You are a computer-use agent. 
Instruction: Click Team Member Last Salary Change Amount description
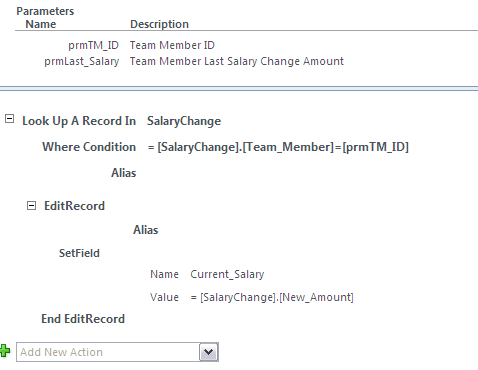click(237, 61)
